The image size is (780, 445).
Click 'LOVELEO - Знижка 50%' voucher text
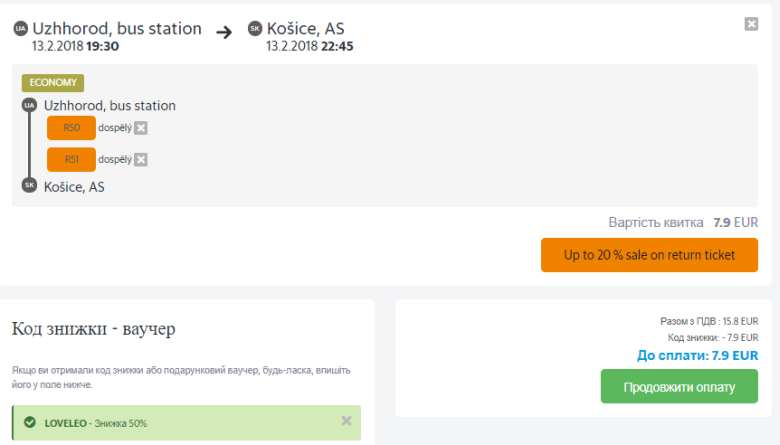pos(95,423)
